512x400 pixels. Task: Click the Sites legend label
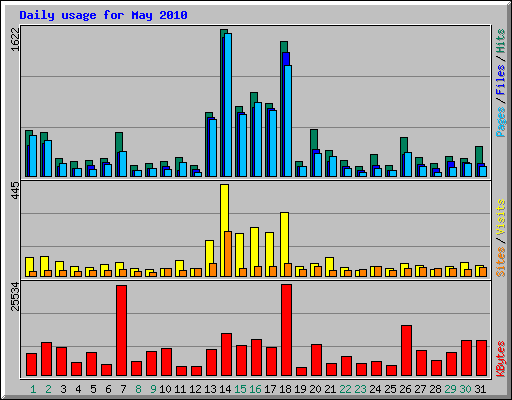(500, 262)
